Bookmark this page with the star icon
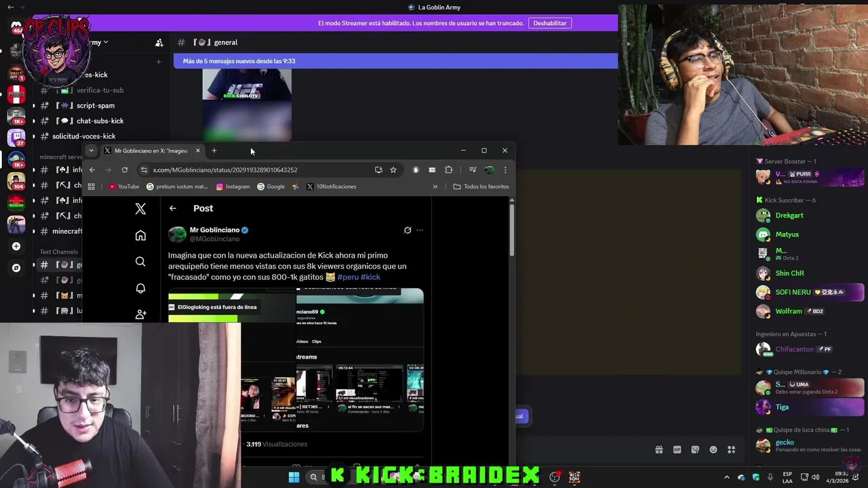 (x=393, y=169)
